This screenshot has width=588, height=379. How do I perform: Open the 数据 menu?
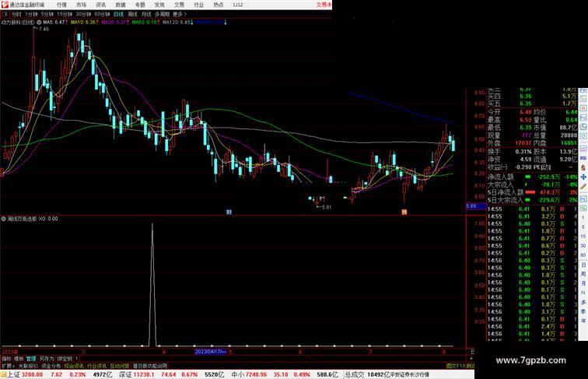tap(121, 5)
